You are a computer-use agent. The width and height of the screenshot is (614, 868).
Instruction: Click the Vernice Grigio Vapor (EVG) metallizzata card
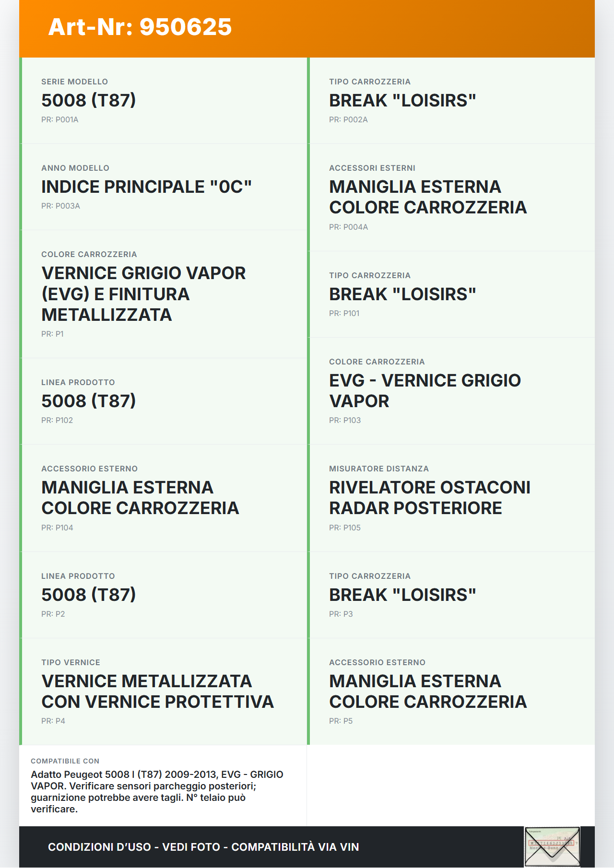tap(164, 294)
